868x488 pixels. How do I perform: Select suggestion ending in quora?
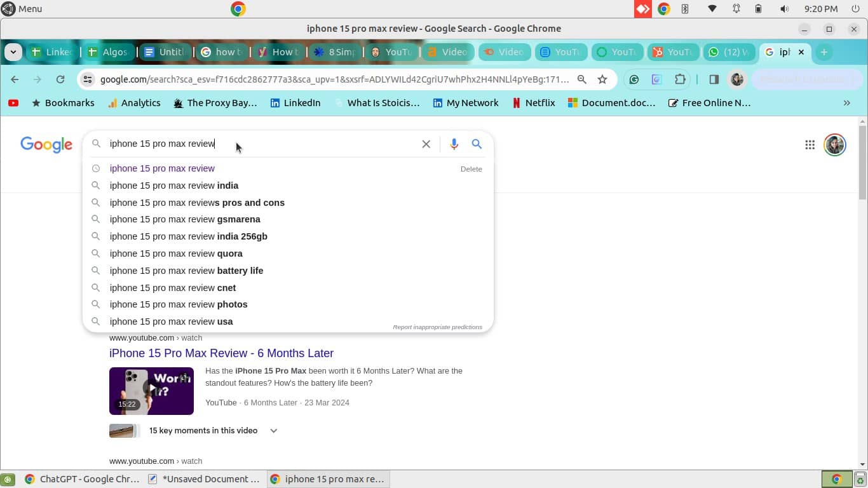point(288,254)
